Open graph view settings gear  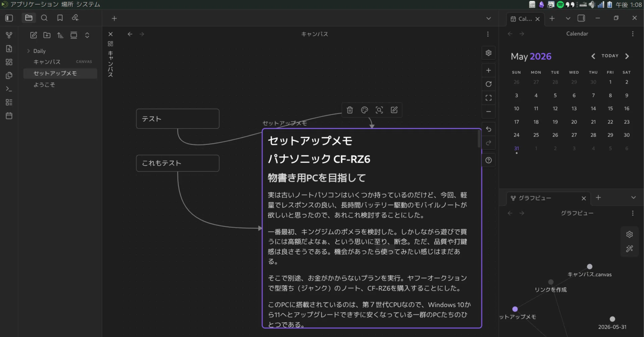pyautogui.click(x=630, y=234)
